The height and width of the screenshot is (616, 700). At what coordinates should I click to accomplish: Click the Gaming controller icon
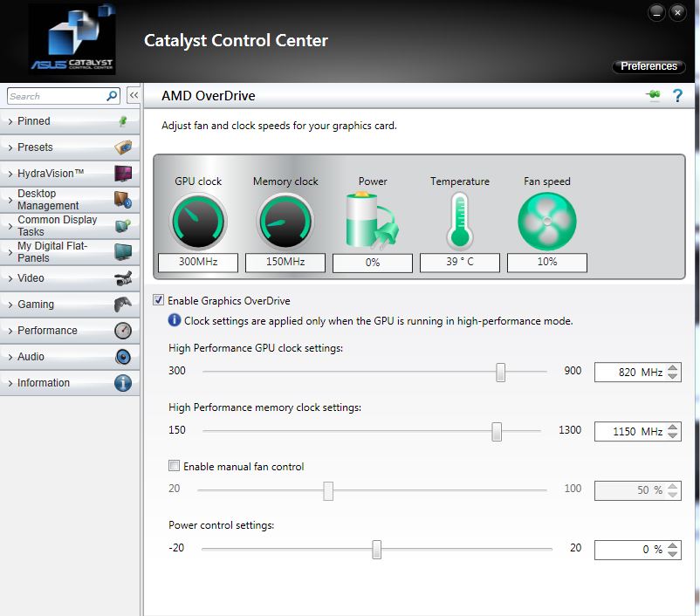click(123, 305)
